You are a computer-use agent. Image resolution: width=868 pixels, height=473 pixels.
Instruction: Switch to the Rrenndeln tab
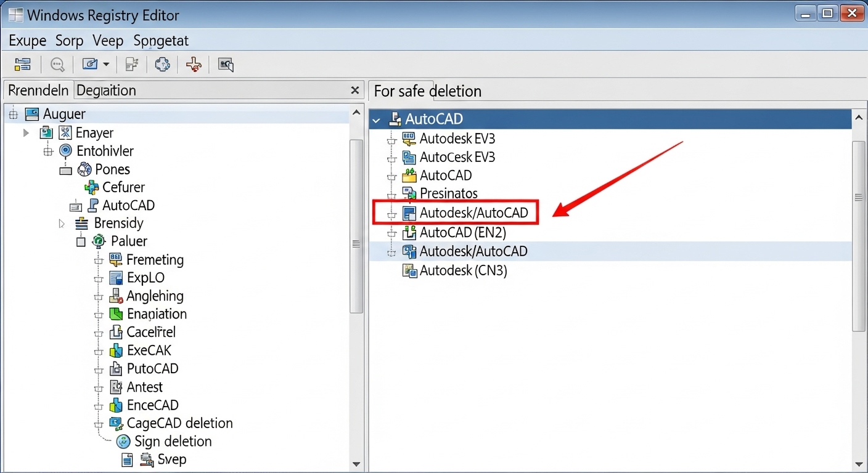[x=38, y=91]
